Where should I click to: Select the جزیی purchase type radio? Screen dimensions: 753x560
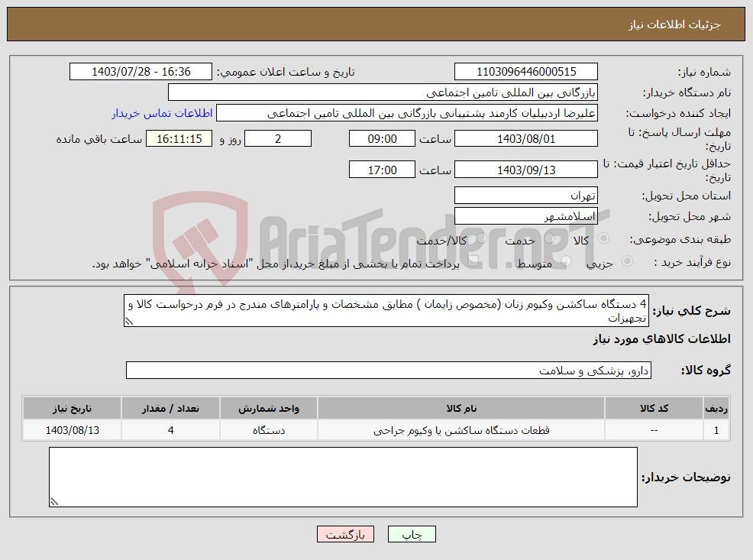click(x=627, y=261)
